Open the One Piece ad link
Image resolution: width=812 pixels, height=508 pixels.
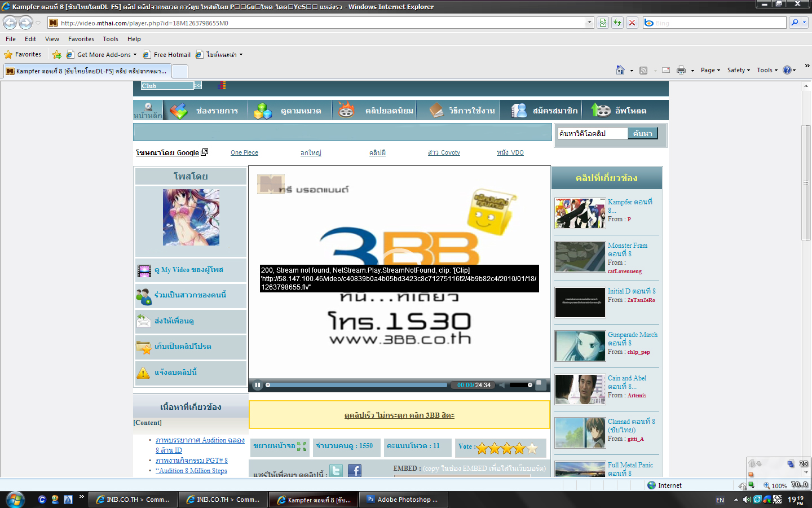pyautogui.click(x=244, y=153)
